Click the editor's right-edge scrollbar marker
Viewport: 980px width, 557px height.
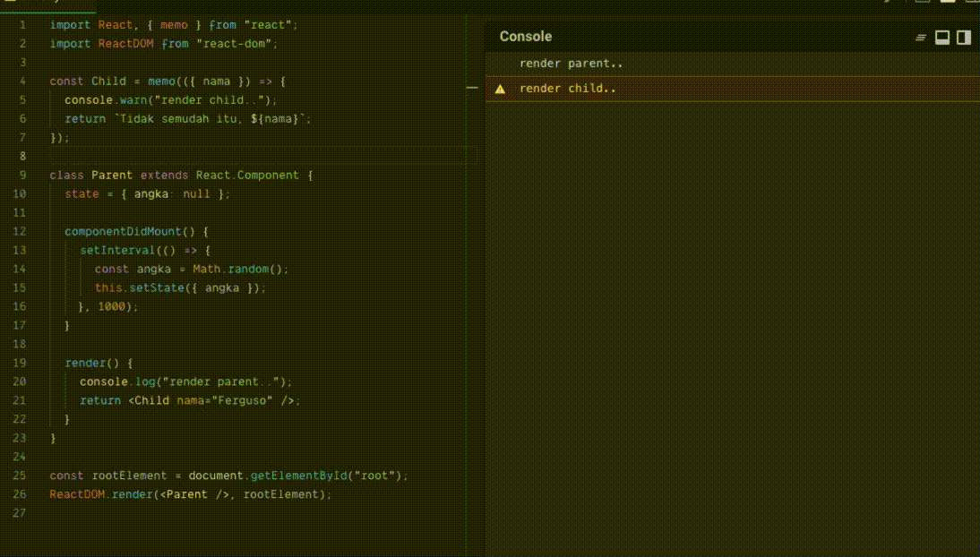(x=472, y=88)
